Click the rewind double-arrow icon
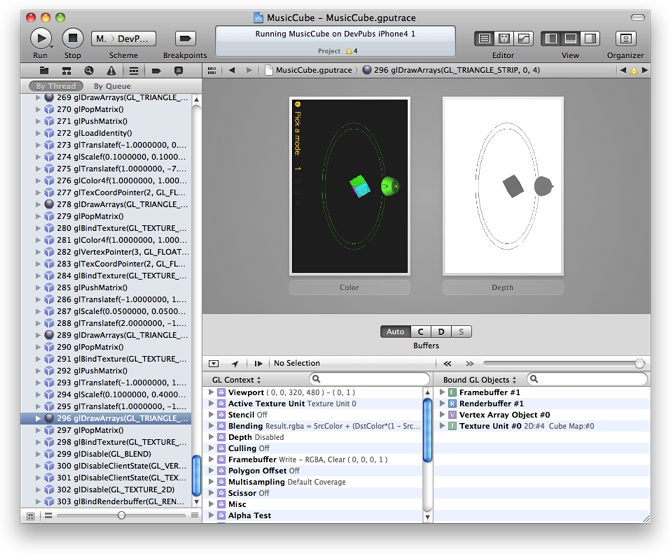 (x=446, y=363)
